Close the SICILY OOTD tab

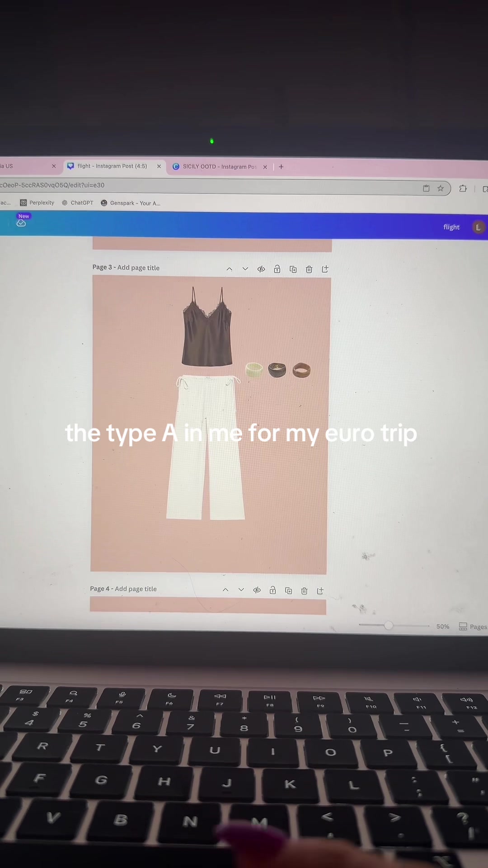(x=265, y=167)
